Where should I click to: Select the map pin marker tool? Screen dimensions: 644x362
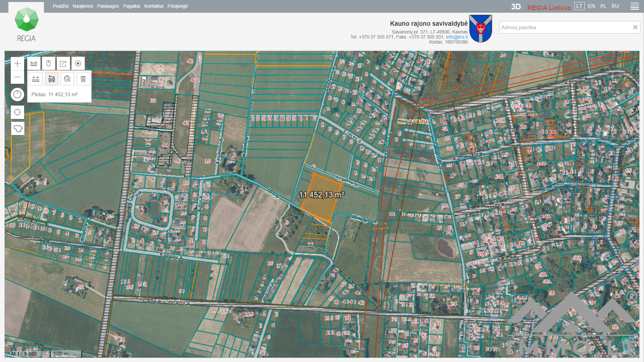(x=49, y=64)
